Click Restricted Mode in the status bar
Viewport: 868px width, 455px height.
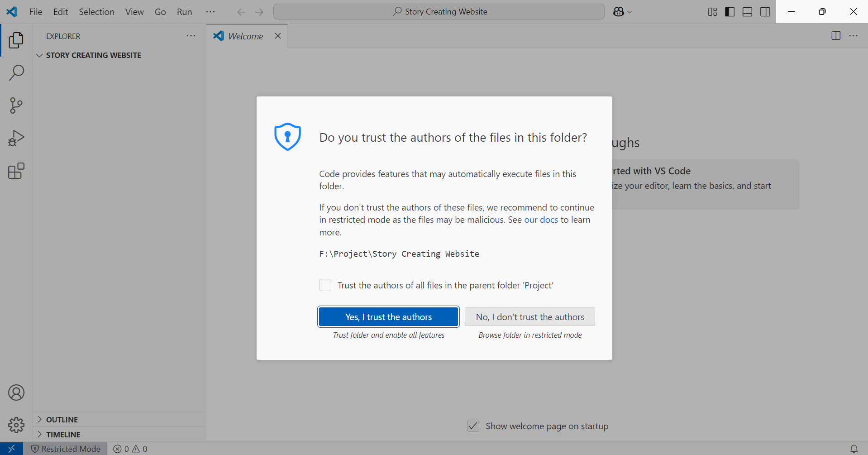pos(66,449)
